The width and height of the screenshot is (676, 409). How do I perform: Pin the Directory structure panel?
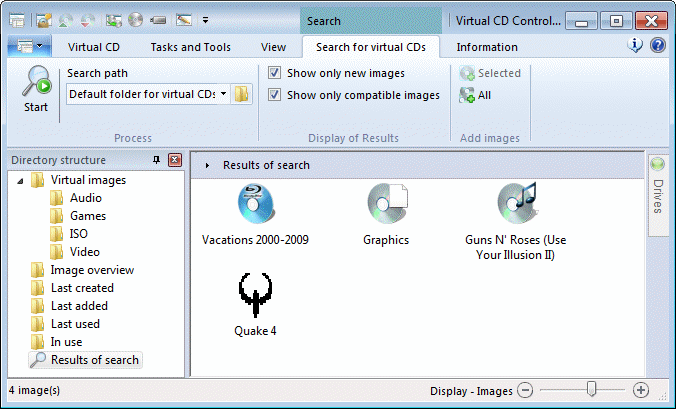click(x=156, y=161)
